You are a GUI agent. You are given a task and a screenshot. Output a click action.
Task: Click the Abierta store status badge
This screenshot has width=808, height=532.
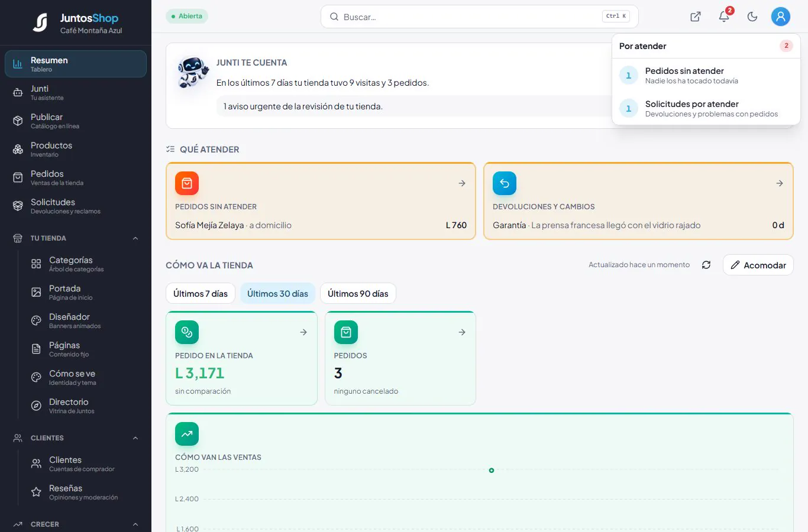(187, 16)
